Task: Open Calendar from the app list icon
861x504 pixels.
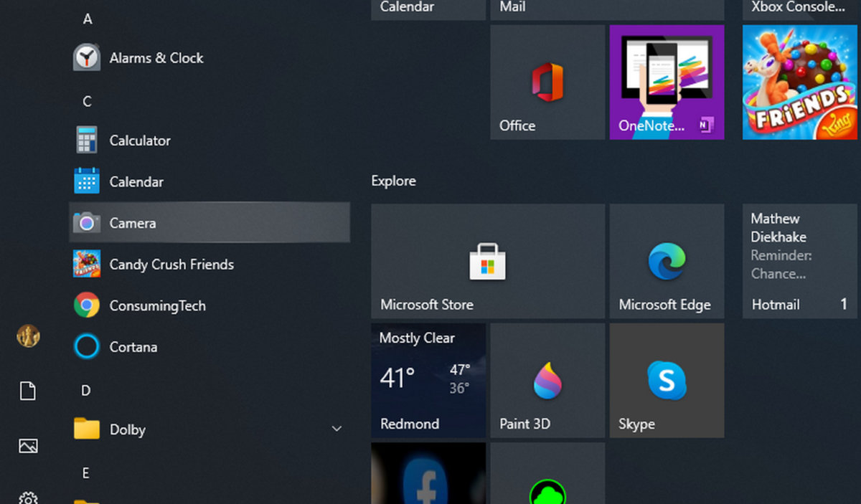Action: coord(87,181)
